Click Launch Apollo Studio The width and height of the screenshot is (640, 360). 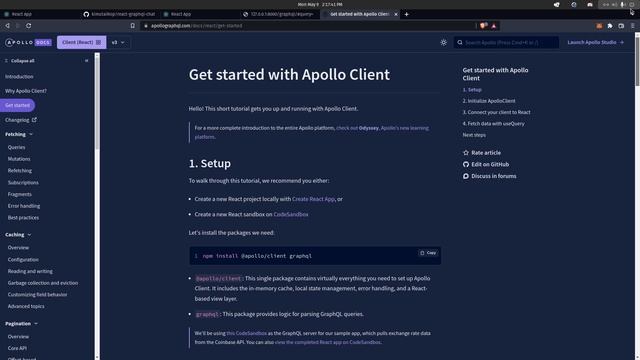pyautogui.click(x=596, y=42)
